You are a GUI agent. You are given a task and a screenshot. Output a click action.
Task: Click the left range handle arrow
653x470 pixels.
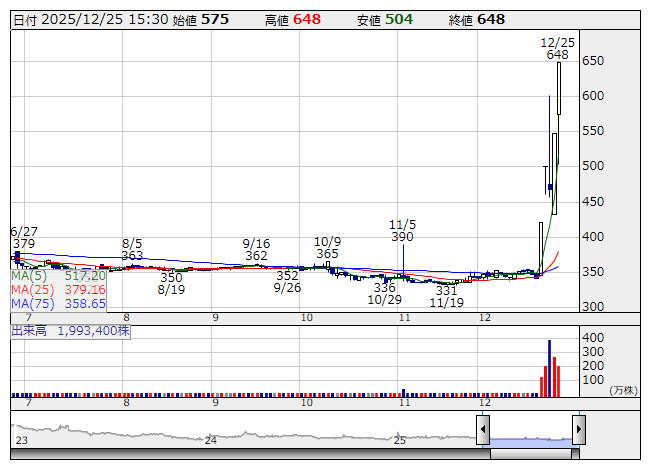483,429
